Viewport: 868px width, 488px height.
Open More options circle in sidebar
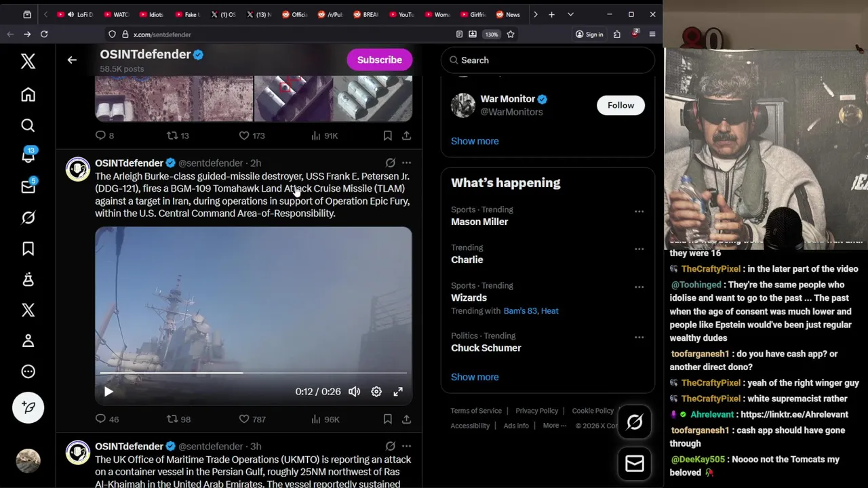click(28, 371)
